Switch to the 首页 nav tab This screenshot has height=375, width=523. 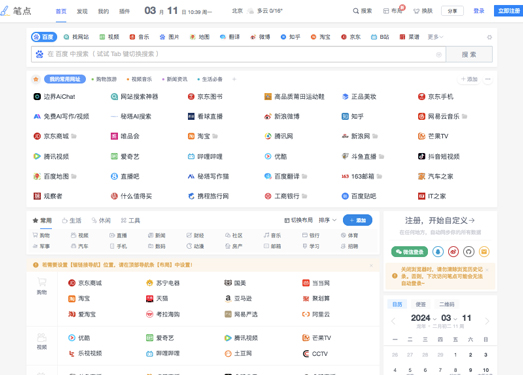61,11
